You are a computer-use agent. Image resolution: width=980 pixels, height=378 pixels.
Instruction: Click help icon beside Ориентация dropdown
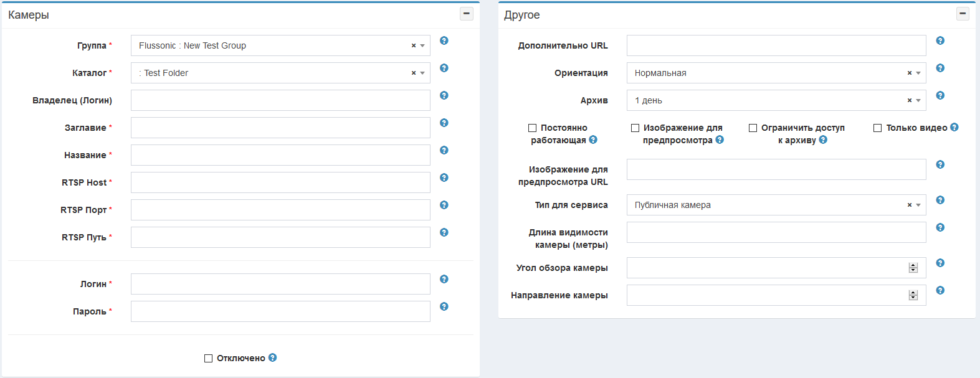click(x=940, y=68)
